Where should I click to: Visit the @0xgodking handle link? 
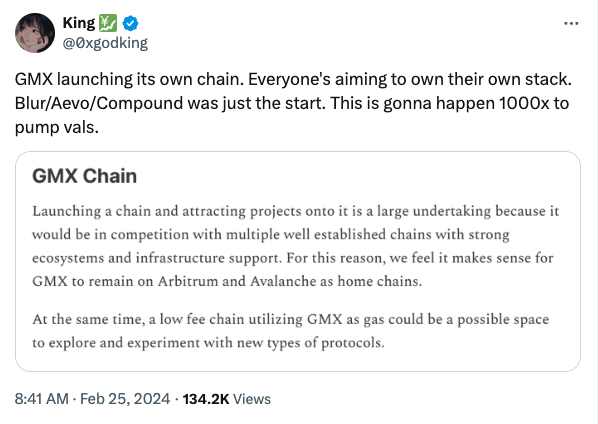105,43
